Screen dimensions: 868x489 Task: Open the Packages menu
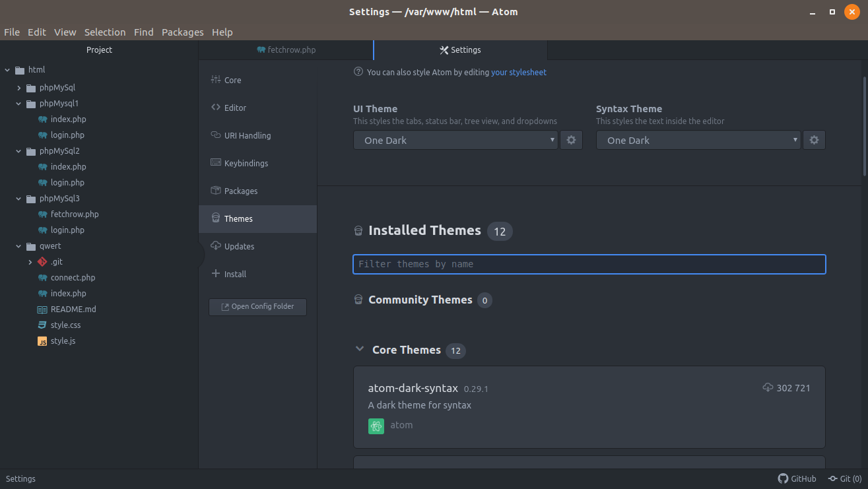(x=183, y=32)
